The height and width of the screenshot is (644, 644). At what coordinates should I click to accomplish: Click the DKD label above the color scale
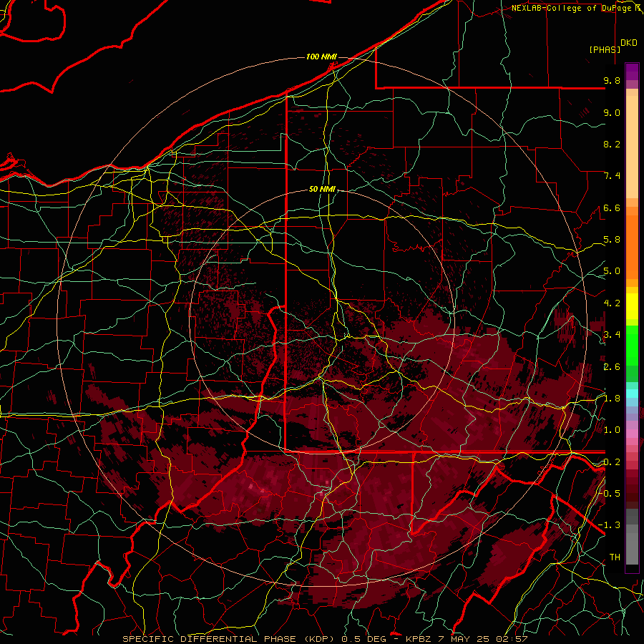coord(629,43)
